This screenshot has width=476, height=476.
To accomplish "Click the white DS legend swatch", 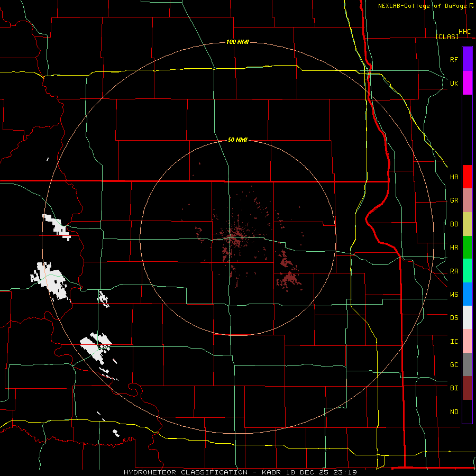I will pos(467,317).
